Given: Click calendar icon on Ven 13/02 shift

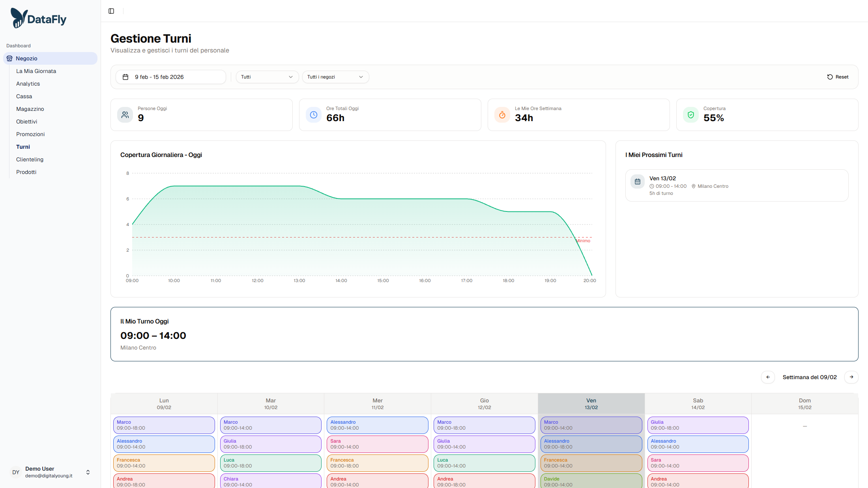Looking at the screenshot, I should click(638, 182).
